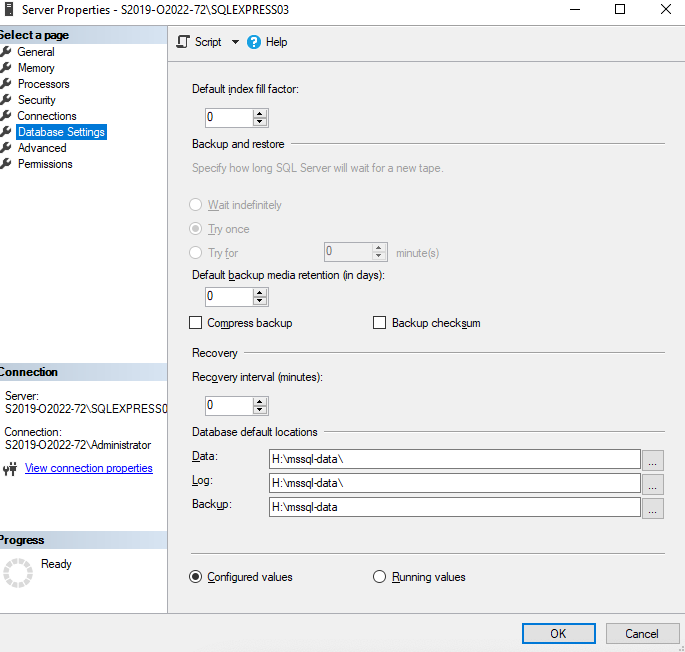Image resolution: width=685 pixels, height=652 pixels.
Task: Open the View connection properties link
Action: [89, 468]
